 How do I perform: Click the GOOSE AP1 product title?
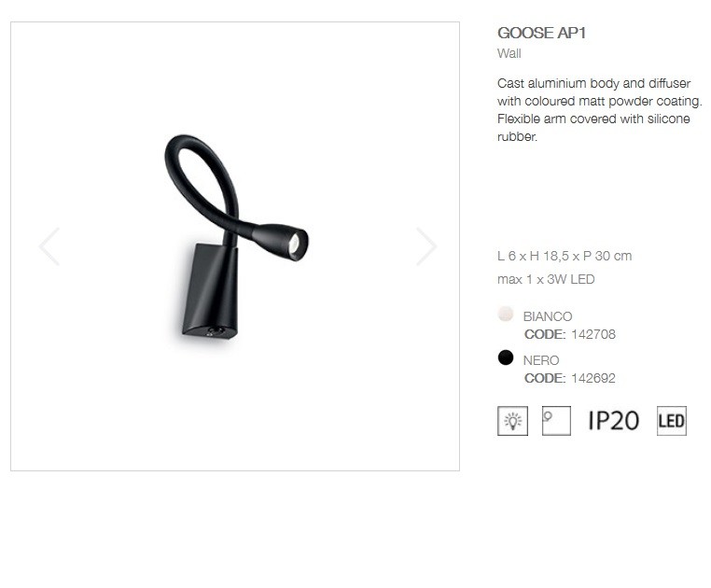click(x=542, y=33)
